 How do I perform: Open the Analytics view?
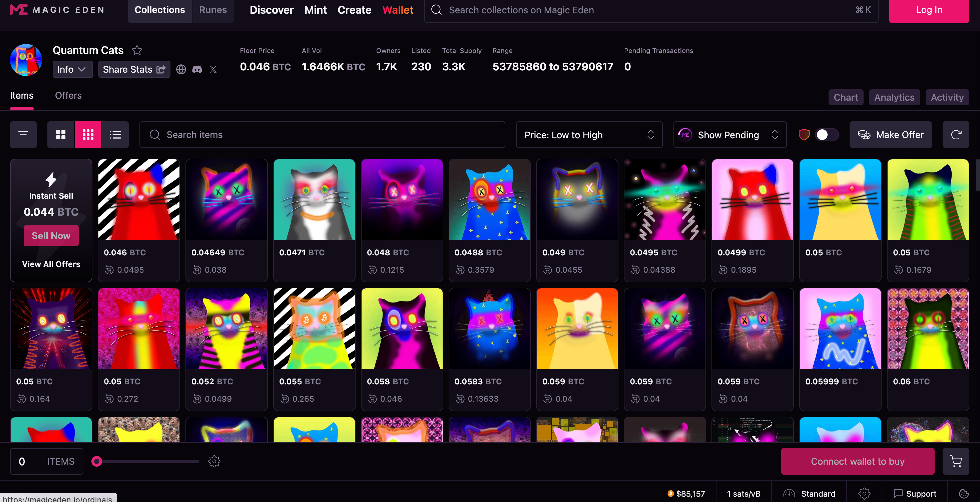coord(894,97)
